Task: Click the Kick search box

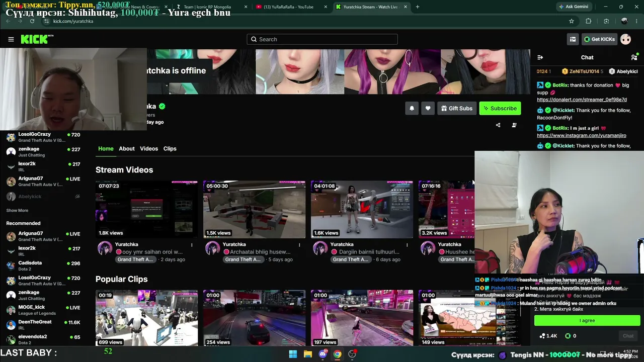Action: pos(322,39)
